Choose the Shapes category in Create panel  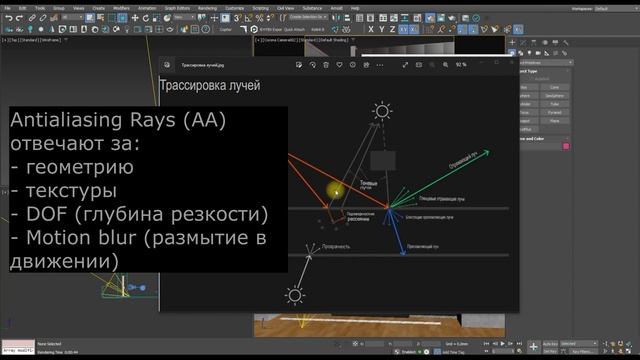click(x=521, y=53)
